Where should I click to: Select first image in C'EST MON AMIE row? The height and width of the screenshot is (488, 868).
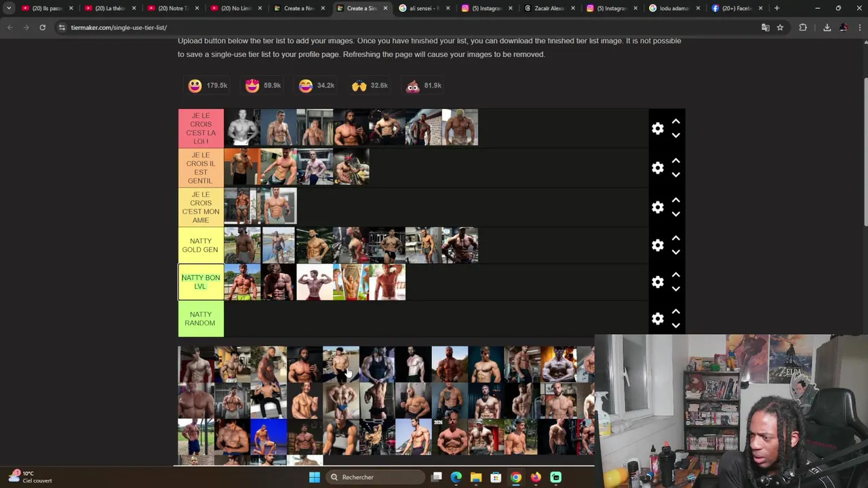(x=242, y=207)
